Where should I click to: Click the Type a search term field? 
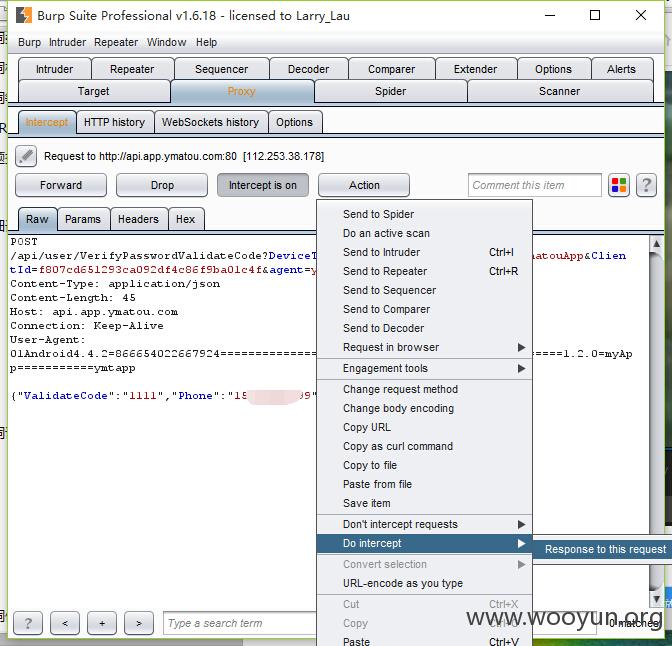tap(240, 623)
